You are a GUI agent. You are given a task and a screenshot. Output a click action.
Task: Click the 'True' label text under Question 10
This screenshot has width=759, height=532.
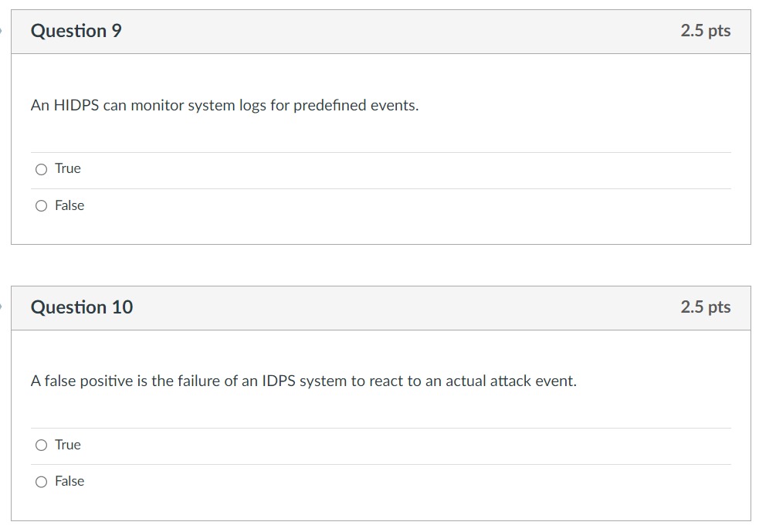pos(68,445)
